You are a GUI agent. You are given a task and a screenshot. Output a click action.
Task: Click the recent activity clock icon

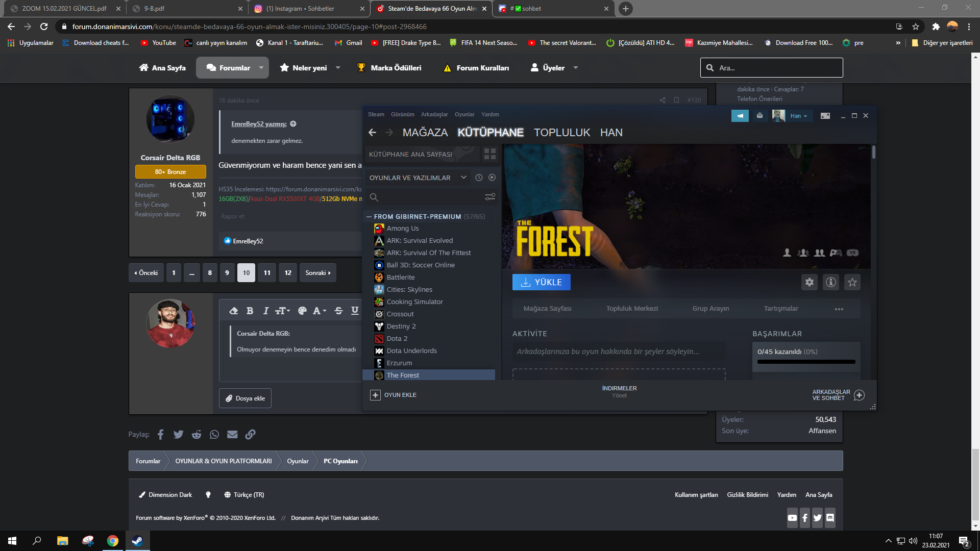point(479,178)
